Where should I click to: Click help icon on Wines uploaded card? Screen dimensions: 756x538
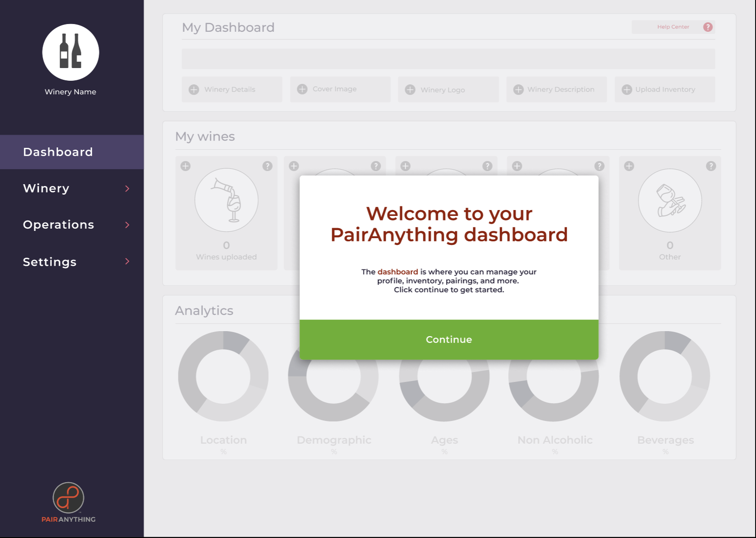267,166
